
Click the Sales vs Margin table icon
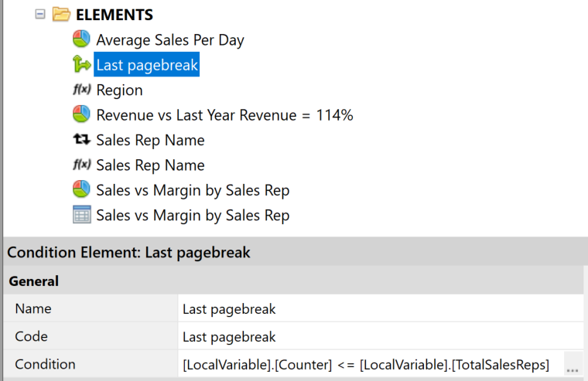point(82,215)
